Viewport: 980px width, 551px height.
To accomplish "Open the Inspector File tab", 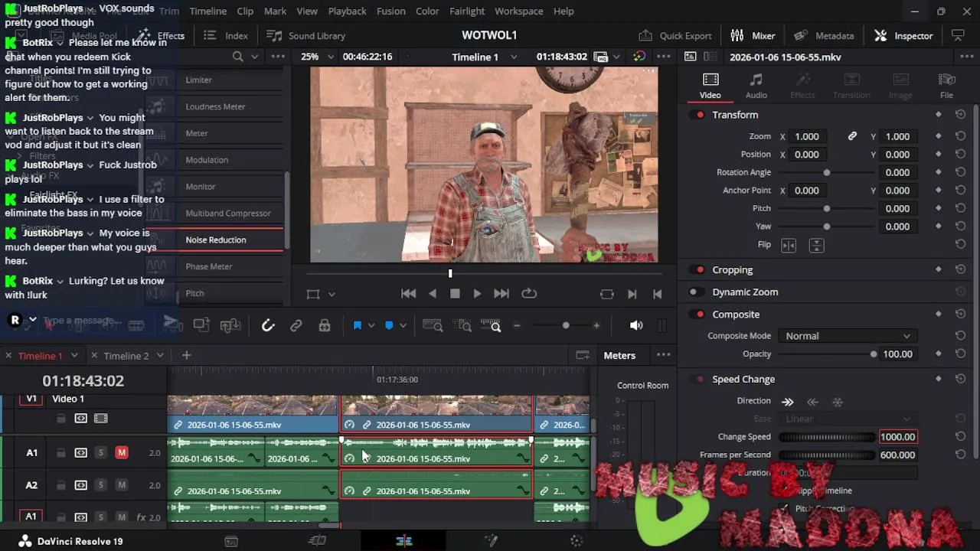I will point(947,86).
